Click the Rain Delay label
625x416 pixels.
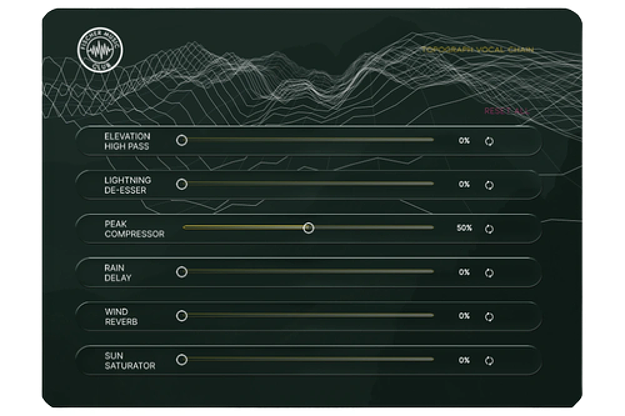tap(118, 273)
